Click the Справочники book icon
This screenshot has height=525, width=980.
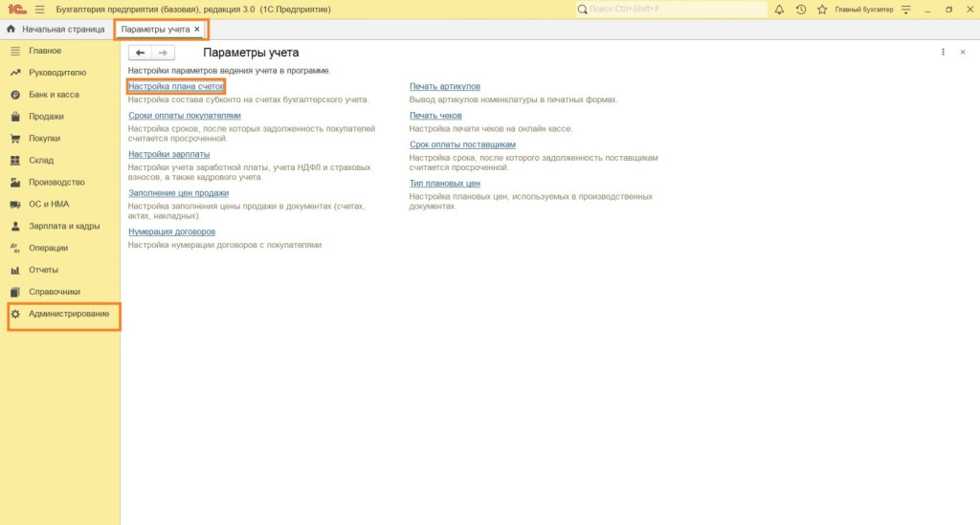(15, 292)
